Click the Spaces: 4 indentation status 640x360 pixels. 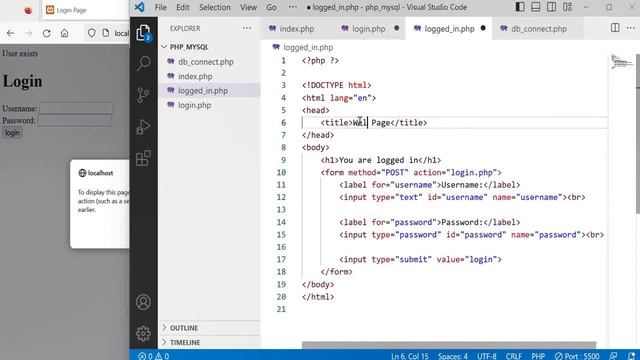tap(453, 356)
